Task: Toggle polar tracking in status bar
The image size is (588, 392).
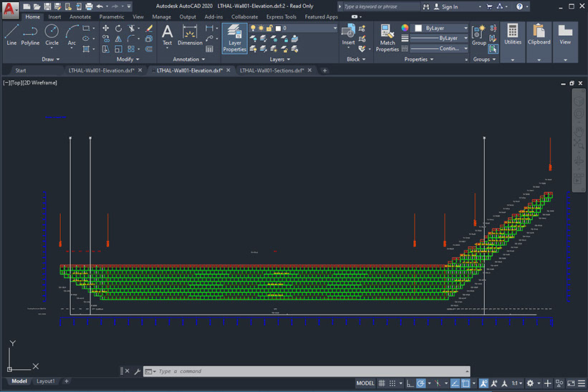Action: point(421,383)
